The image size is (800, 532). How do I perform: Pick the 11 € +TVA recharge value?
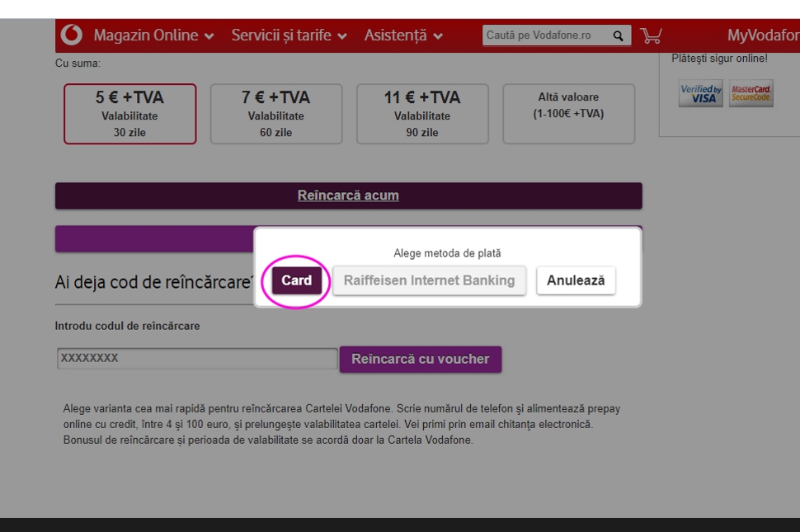[422, 114]
